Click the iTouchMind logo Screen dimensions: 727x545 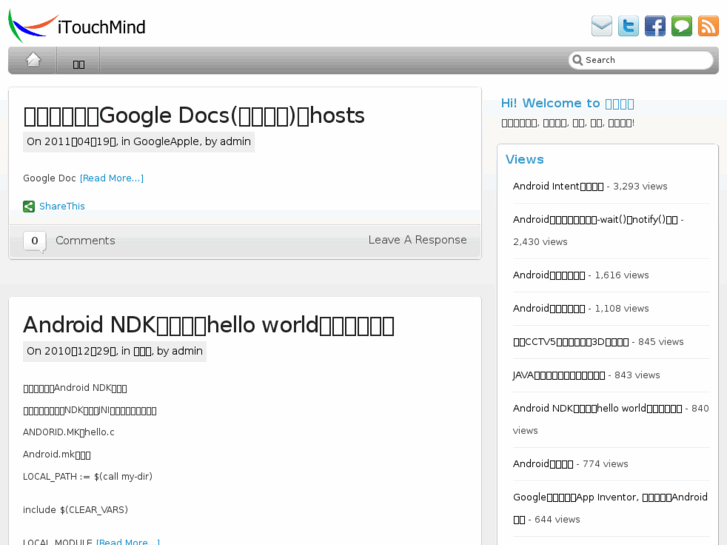point(77,26)
